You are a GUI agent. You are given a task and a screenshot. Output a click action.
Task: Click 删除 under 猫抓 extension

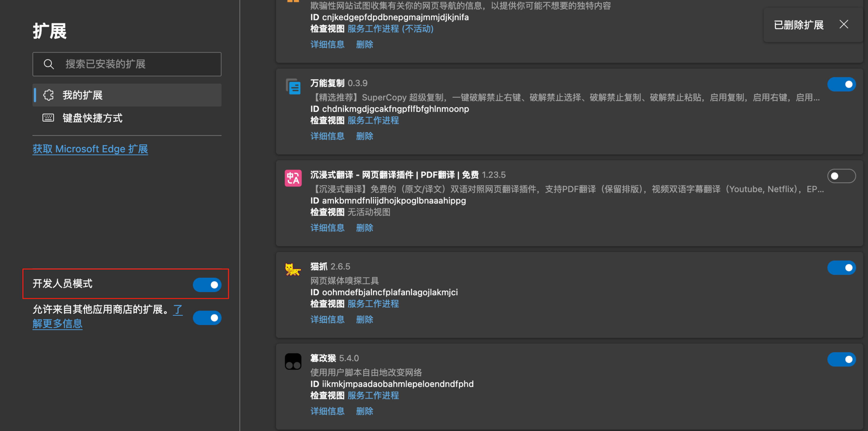(364, 319)
